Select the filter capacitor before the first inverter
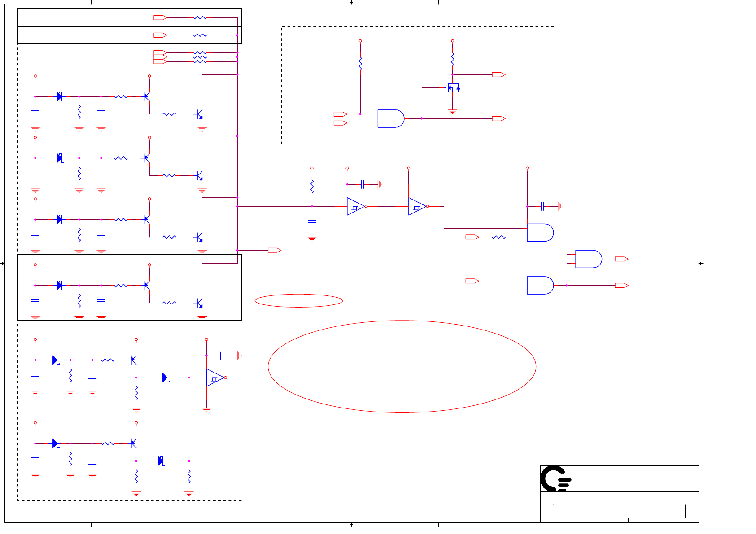 [x=312, y=221]
